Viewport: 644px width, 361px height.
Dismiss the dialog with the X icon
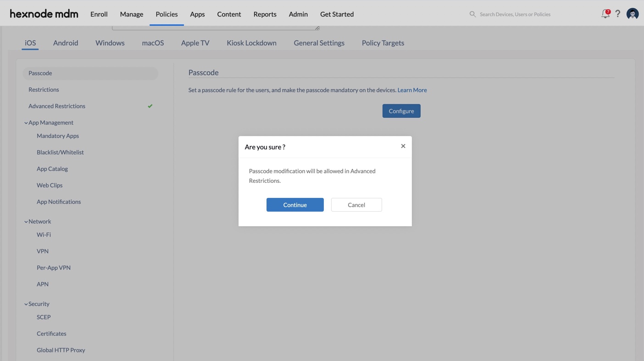pos(403,146)
